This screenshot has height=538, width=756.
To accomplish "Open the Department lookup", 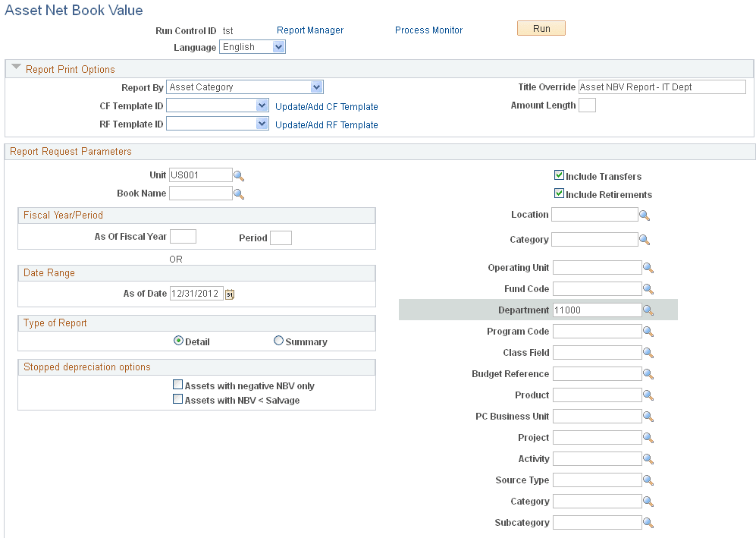I will [648, 310].
